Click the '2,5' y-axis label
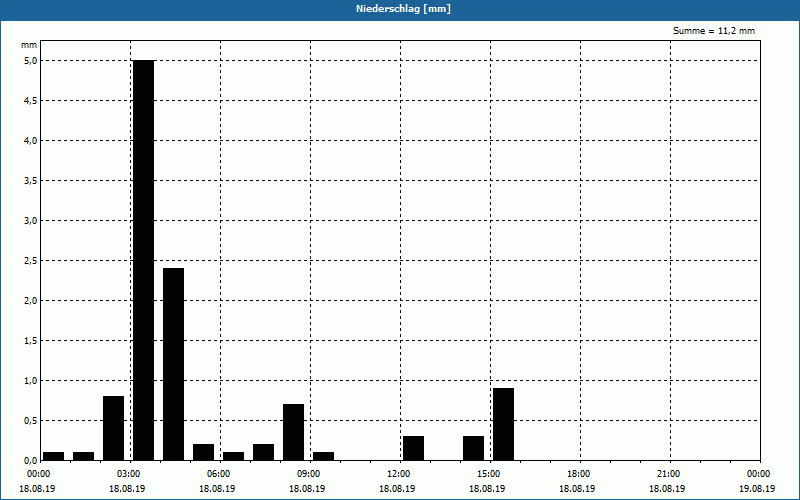The image size is (800, 500). [x=31, y=261]
